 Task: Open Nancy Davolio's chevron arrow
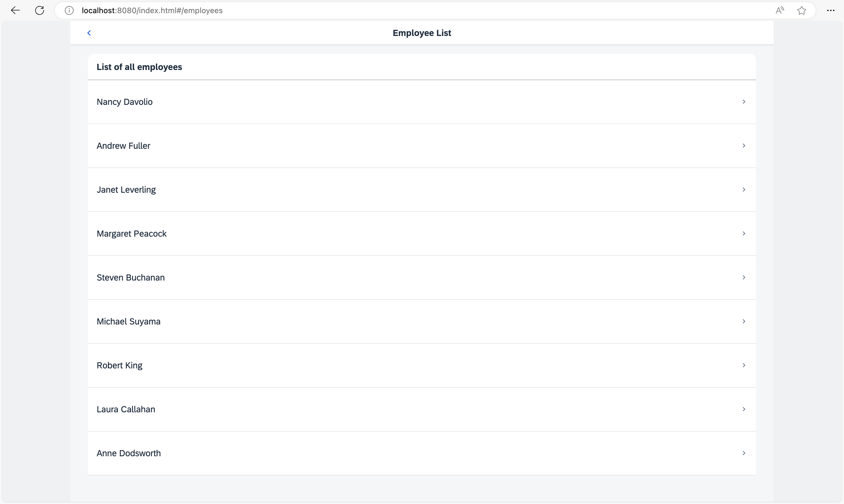click(744, 102)
